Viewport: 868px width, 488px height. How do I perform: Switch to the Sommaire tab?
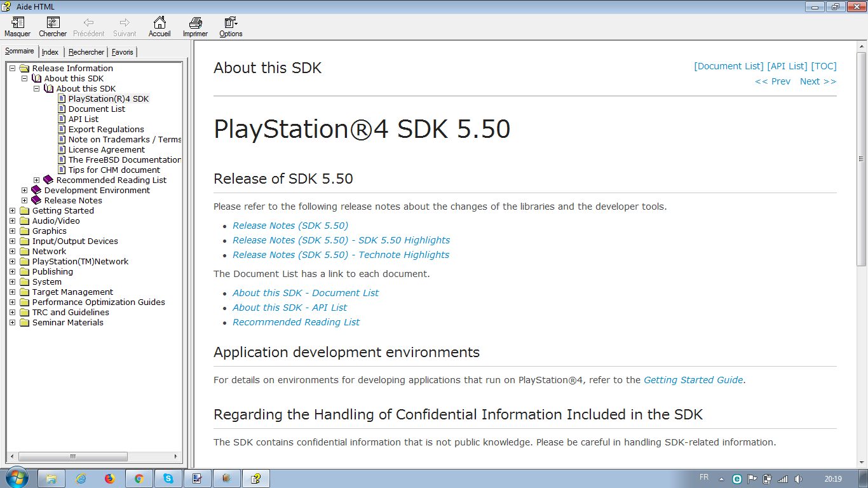click(20, 51)
